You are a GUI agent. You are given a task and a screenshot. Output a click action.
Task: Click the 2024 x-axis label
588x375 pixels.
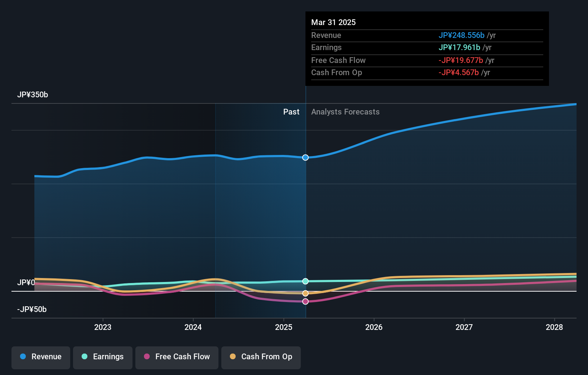193,327
